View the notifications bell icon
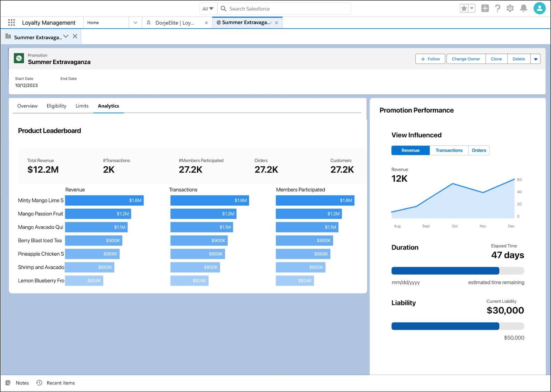 click(523, 8)
